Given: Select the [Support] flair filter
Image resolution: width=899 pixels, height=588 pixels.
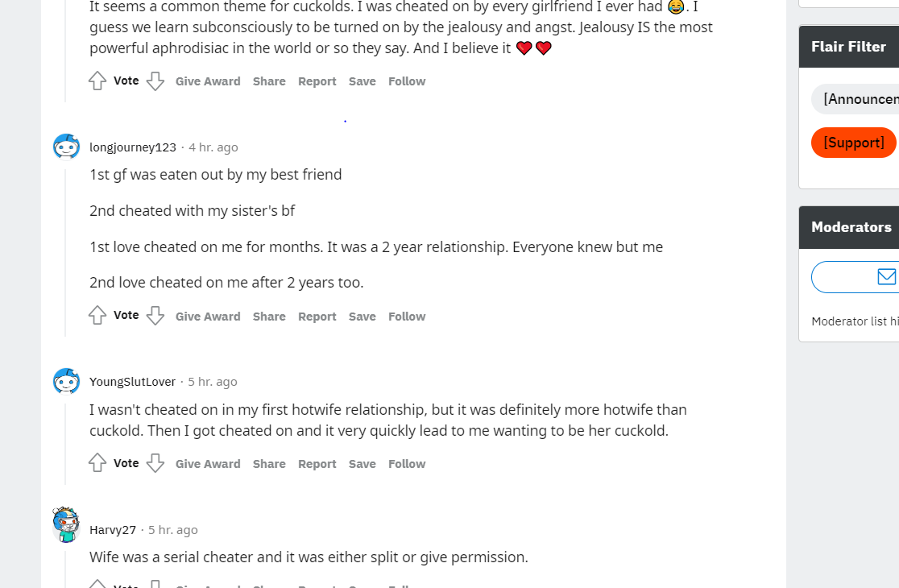Looking at the screenshot, I should pyautogui.click(x=854, y=142).
